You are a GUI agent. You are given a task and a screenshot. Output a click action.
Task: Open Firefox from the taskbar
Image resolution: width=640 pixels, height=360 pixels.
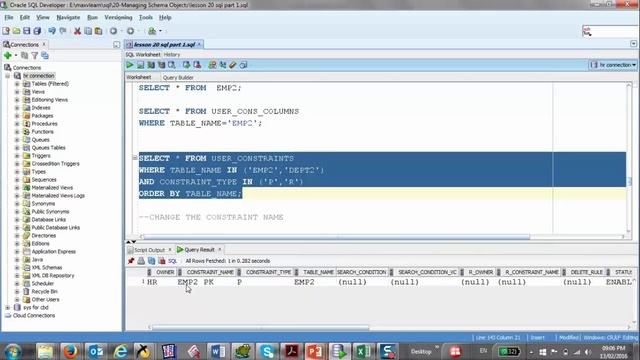70,351
